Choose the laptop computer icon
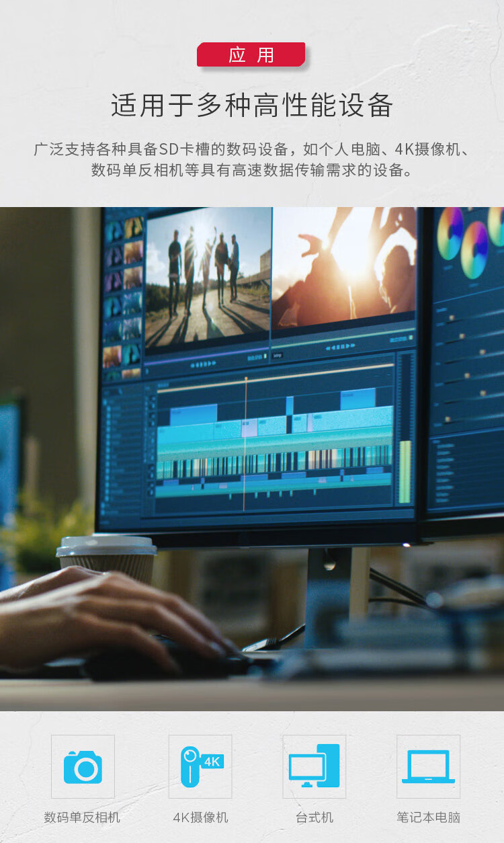 pyautogui.click(x=428, y=766)
